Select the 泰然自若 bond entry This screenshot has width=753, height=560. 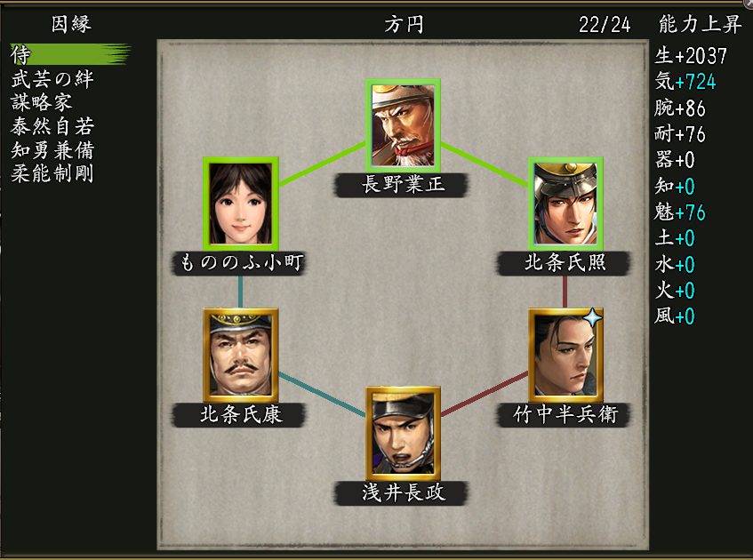52,126
